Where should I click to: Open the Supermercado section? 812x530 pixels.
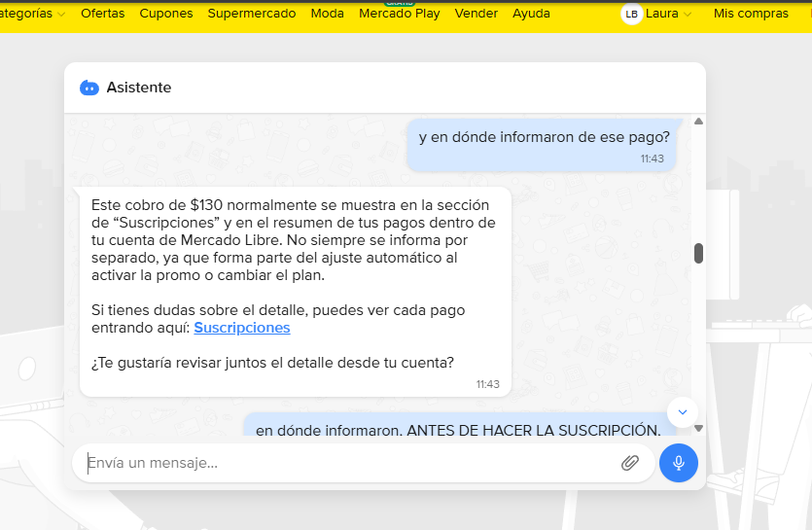pyautogui.click(x=252, y=14)
